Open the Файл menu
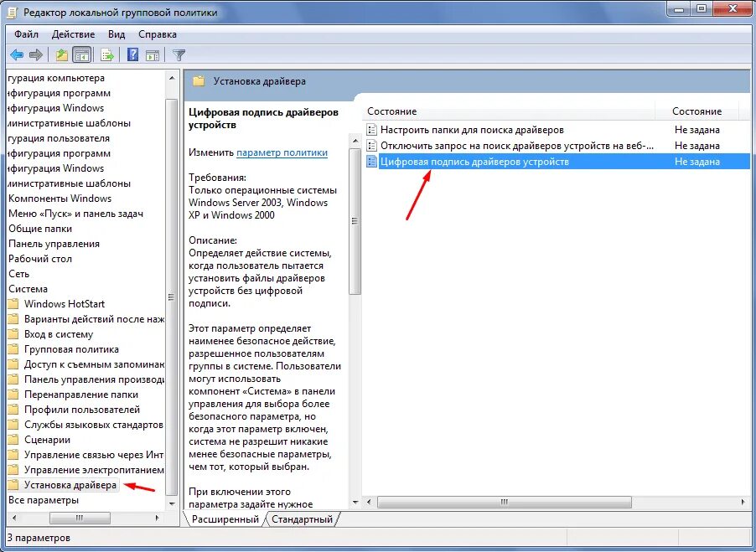The width and height of the screenshot is (756, 552). (x=26, y=34)
